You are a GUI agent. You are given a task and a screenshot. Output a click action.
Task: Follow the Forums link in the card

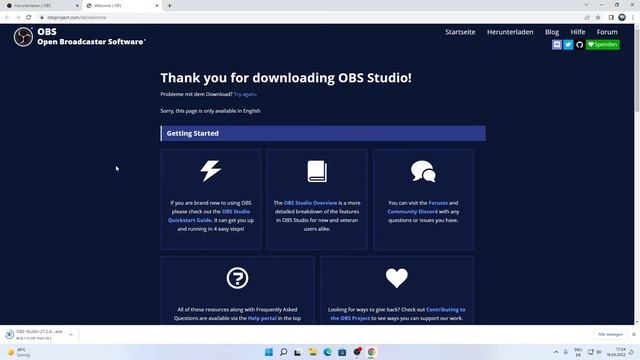coord(438,203)
